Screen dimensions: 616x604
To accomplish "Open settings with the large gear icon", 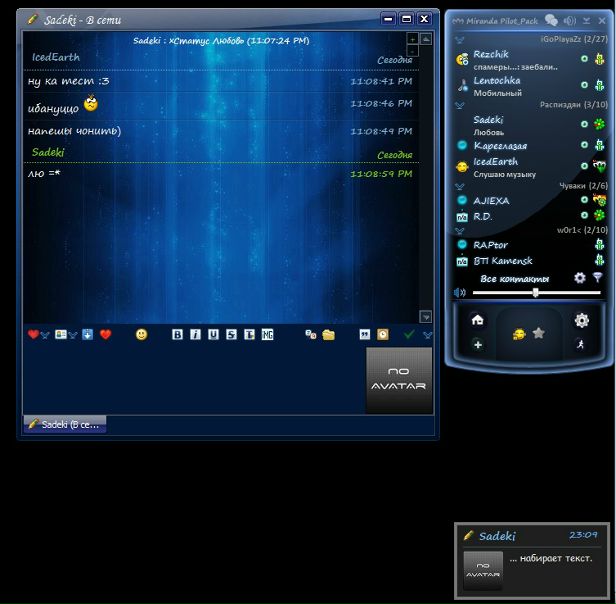I will [x=581, y=320].
